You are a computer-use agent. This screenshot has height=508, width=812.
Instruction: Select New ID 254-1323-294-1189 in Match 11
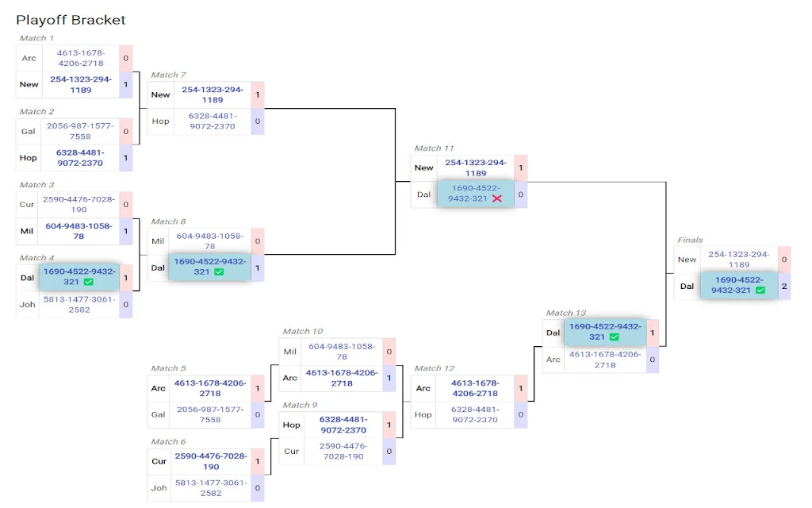click(476, 167)
